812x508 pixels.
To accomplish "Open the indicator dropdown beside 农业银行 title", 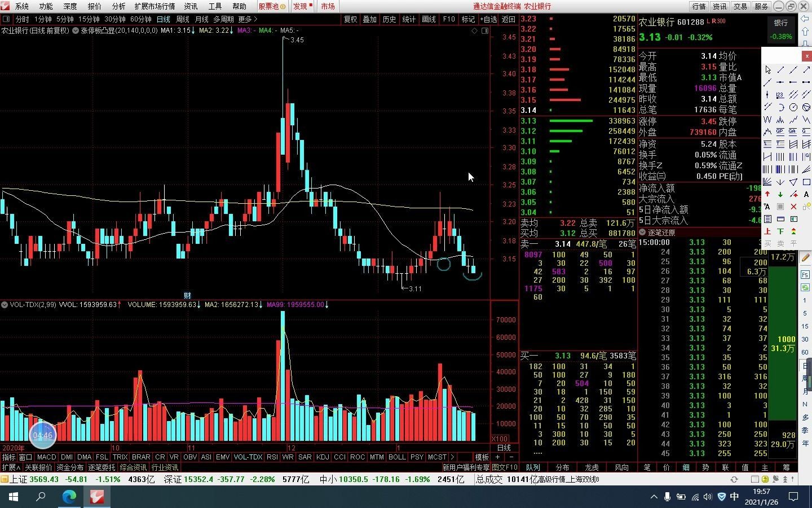I will (75, 30).
